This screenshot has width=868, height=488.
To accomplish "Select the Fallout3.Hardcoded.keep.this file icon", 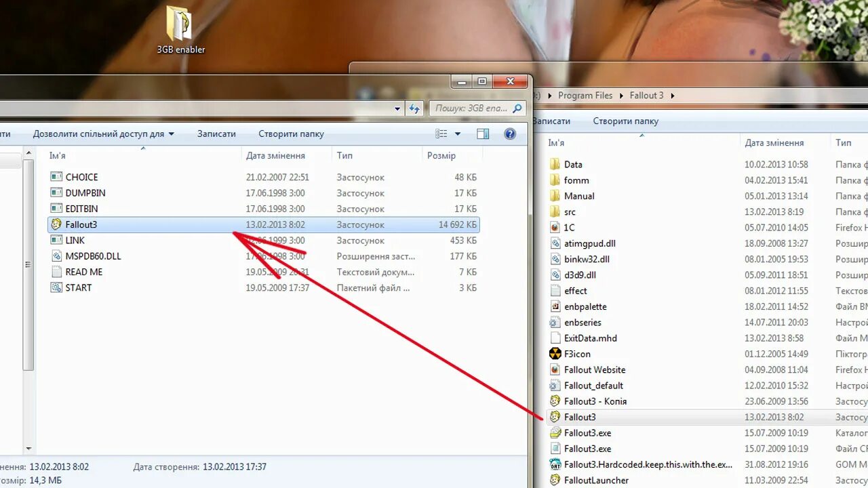I will pyautogui.click(x=555, y=464).
